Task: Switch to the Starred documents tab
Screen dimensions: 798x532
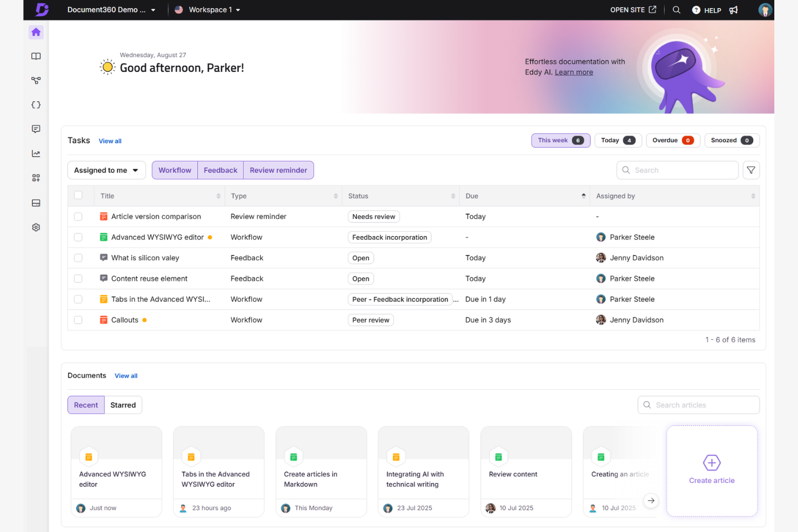Action: [x=123, y=405]
